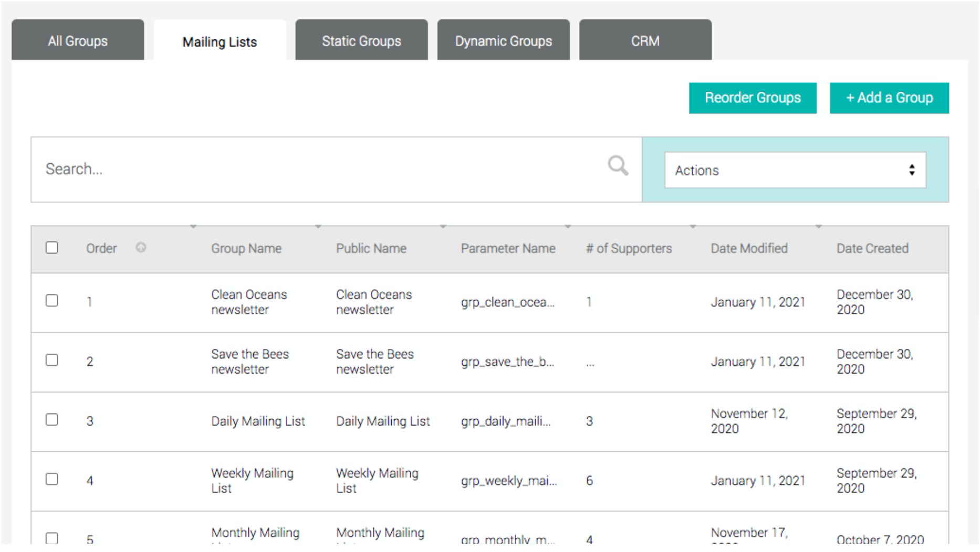This screenshot has height=552, width=980.
Task: Click the grp_weekly_mai... parameter cell
Action: [509, 481]
